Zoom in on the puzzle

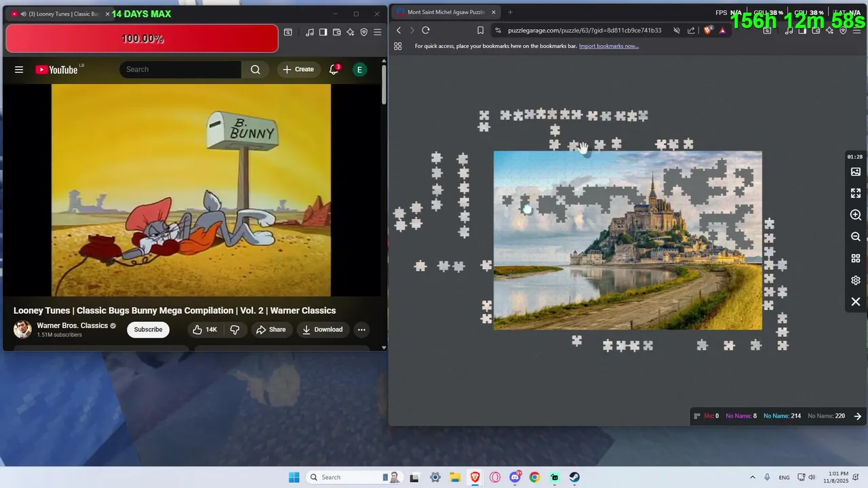856,215
